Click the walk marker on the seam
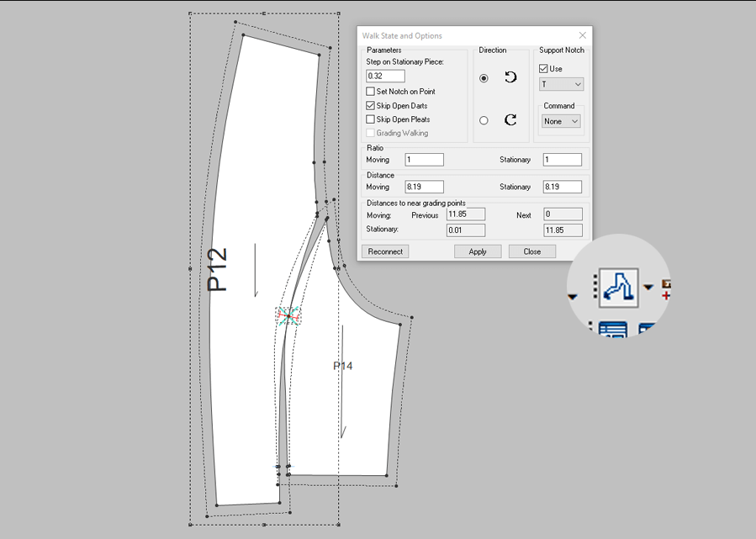Screen dimensions: 756x539 (x=288, y=316)
